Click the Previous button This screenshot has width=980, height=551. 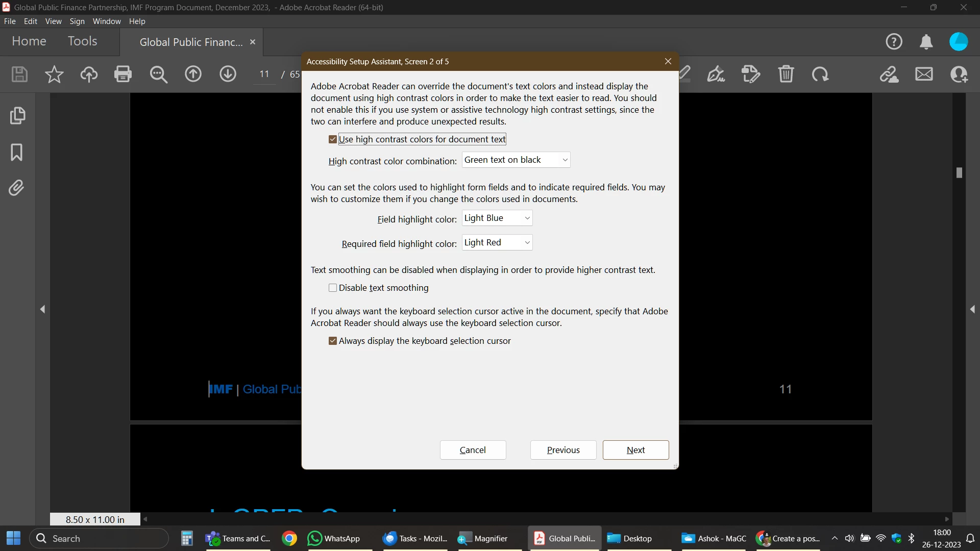[563, 450]
